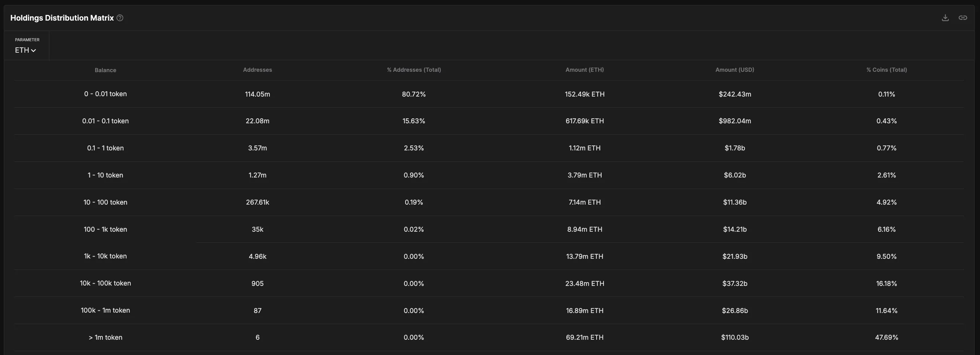Screen dimensions: 980x355
Task: Select the 100 - 1k token row
Action: click(x=105, y=229)
